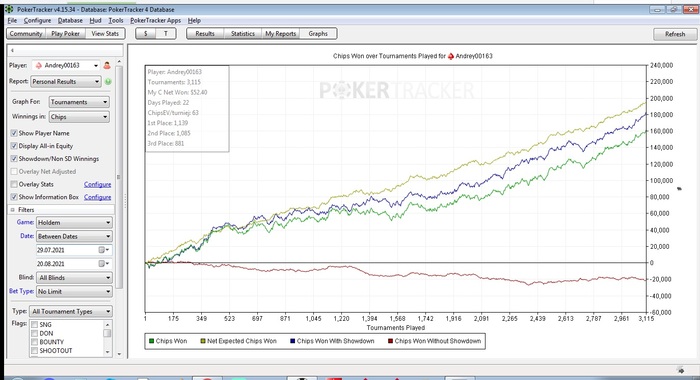The image size is (700, 380).
Task: Open the Database menu
Action: [70, 21]
